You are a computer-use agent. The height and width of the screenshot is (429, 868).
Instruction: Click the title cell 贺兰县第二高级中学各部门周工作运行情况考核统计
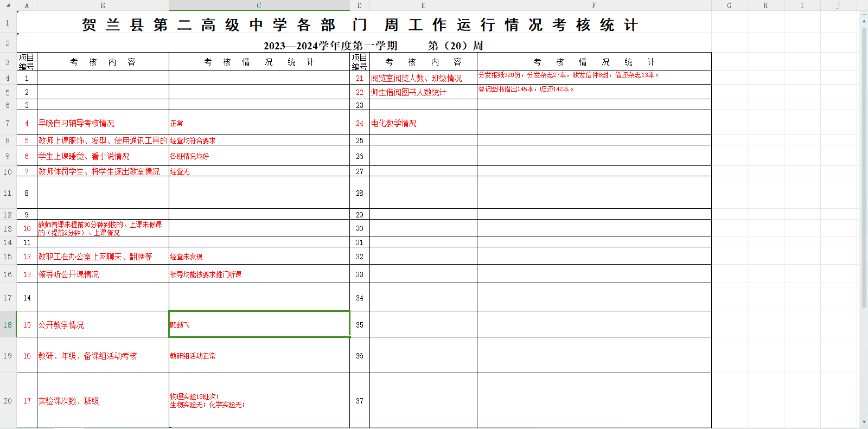[360, 25]
